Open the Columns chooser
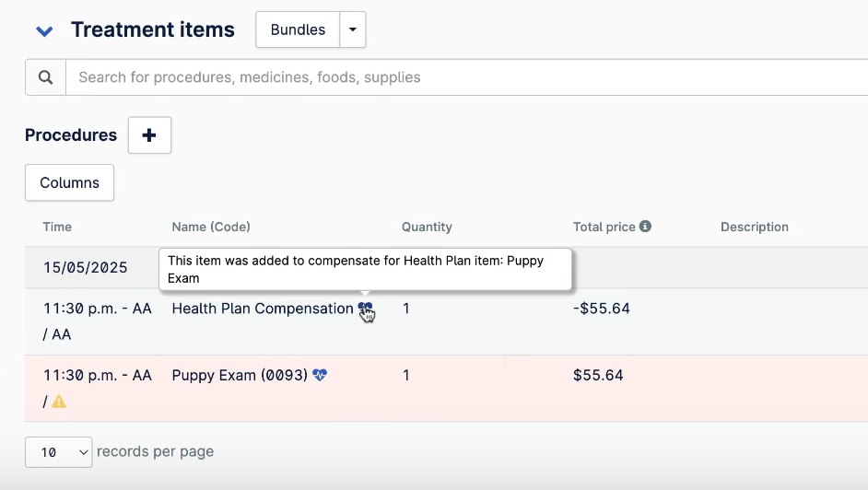Screen dimensions: 868x490 click(69, 182)
